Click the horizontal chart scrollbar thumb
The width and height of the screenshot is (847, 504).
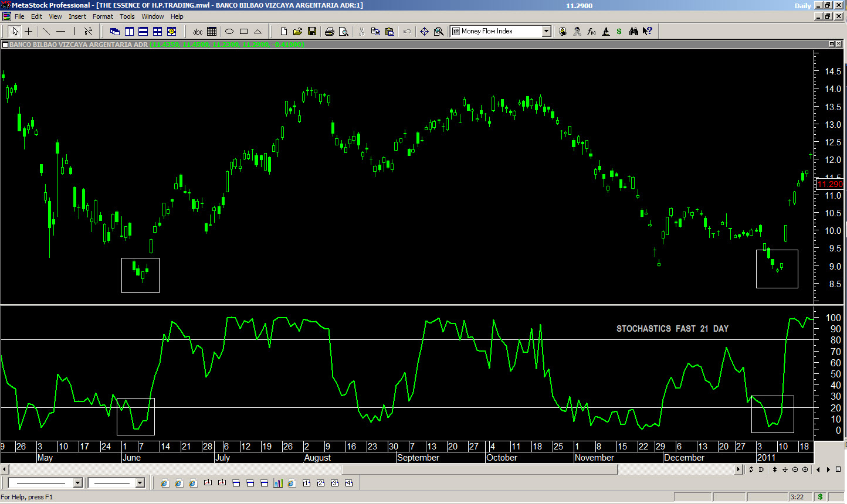coord(479,469)
